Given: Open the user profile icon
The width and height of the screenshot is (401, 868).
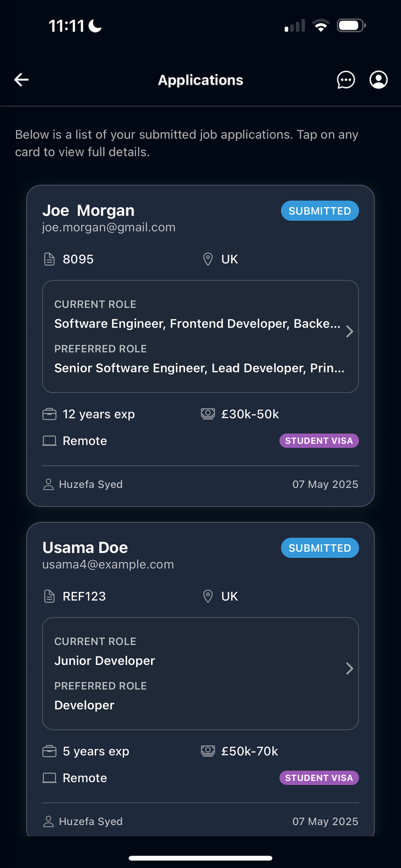Looking at the screenshot, I should [379, 80].
